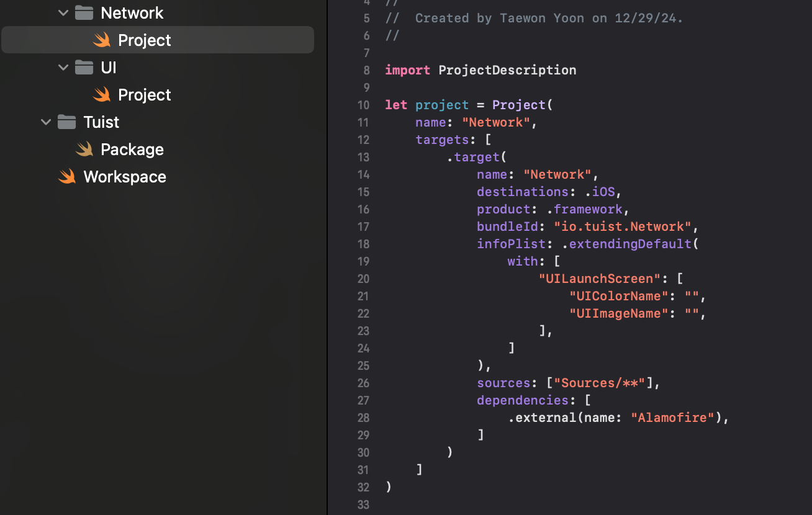This screenshot has width=812, height=515.
Task: Click the "destinations" parameter label
Action: 523,192
